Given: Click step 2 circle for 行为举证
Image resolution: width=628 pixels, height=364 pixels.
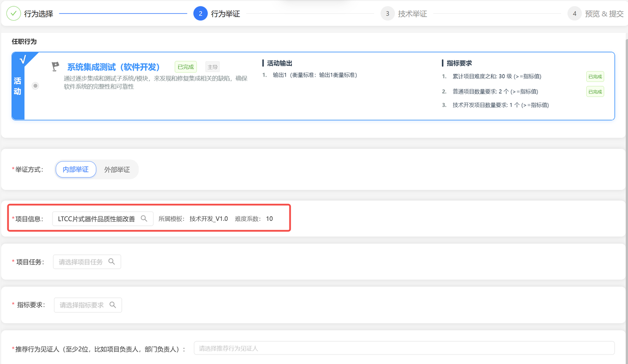Looking at the screenshot, I should tap(200, 14).
